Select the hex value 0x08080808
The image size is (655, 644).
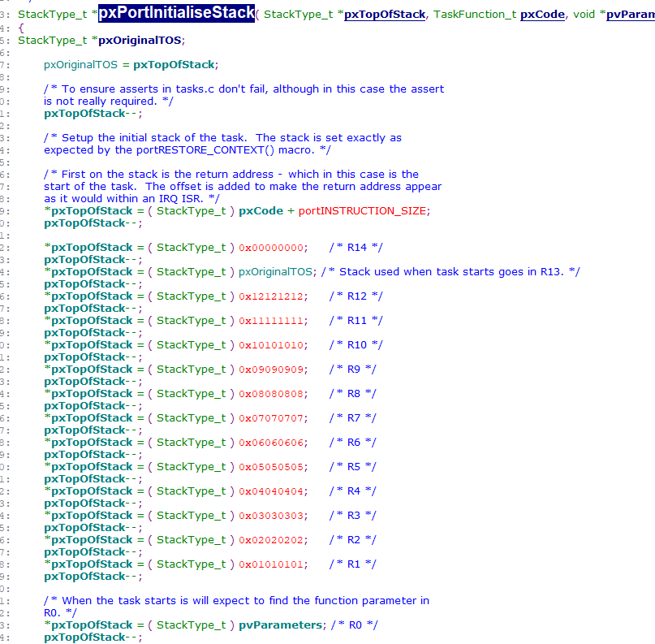pyautogui.click(x=271, y=394)
